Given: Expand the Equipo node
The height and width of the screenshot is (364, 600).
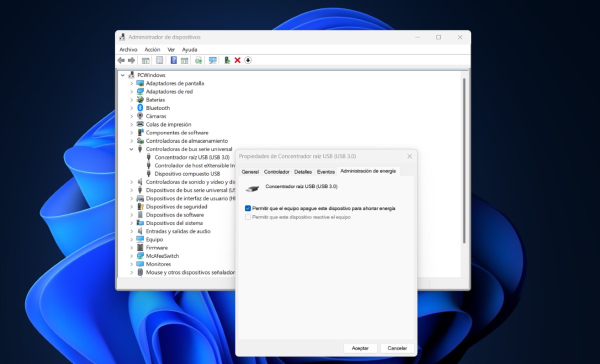Looking at the screenshot, I should point(131,239).
